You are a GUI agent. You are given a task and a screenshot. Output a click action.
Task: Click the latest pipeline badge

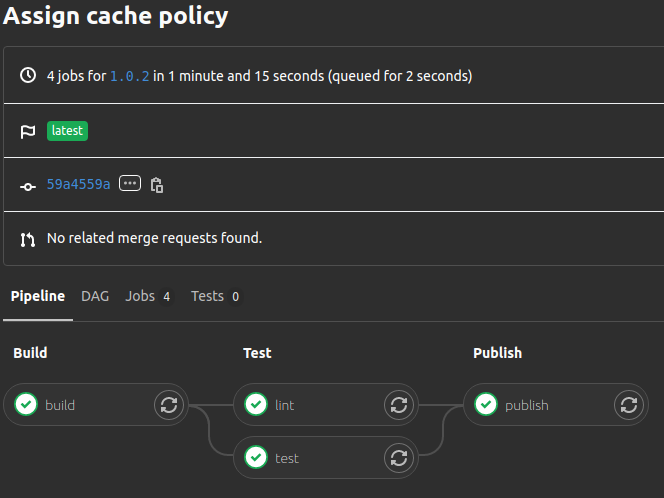tap(67, 131)
